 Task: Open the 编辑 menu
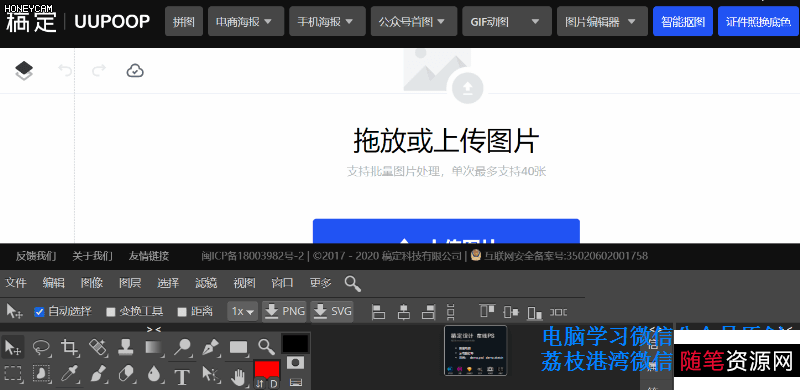pyautogui.click(x=54, y=283)
